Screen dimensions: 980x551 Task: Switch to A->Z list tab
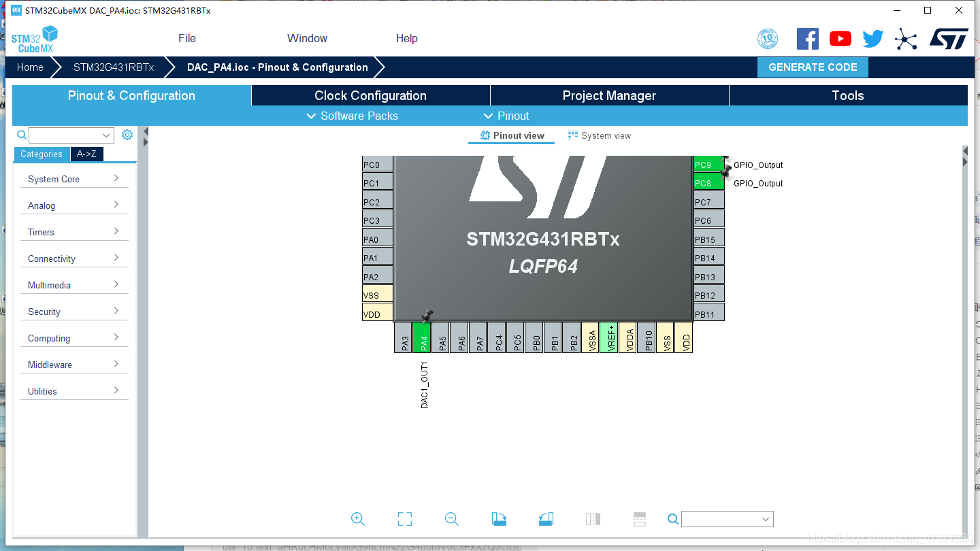86,154
